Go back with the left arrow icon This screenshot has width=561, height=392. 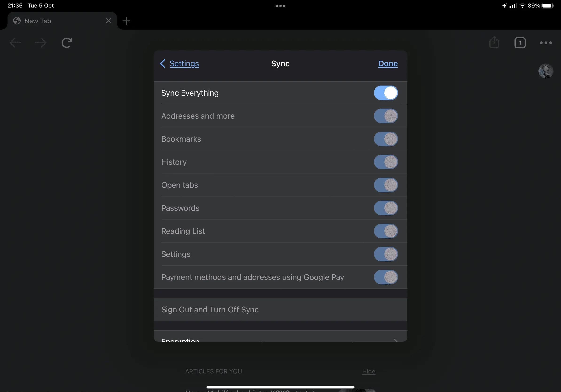15,43
